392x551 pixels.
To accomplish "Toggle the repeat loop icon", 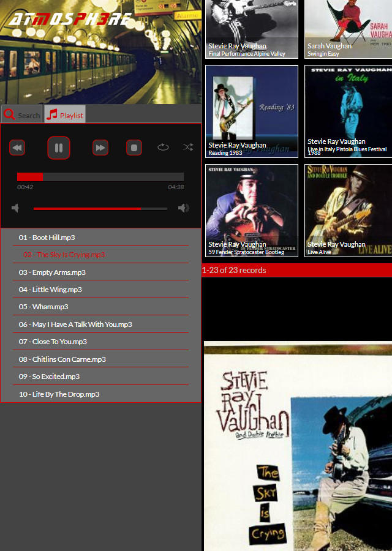I will tap(163, 147).
